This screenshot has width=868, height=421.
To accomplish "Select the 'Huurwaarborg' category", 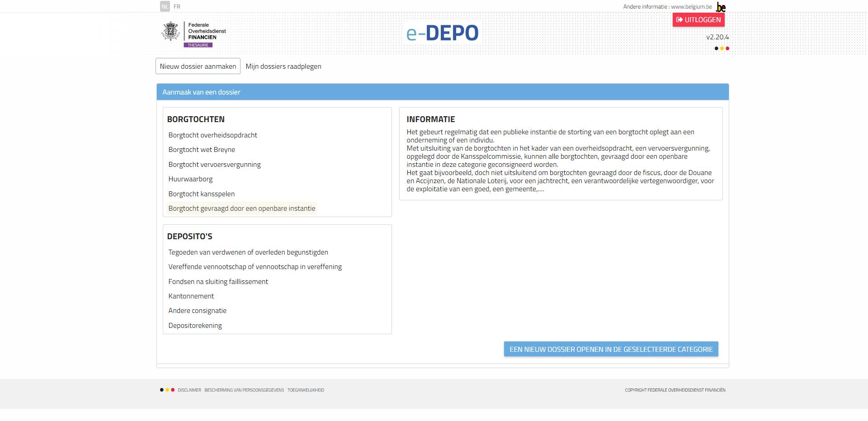I will 190,179.
